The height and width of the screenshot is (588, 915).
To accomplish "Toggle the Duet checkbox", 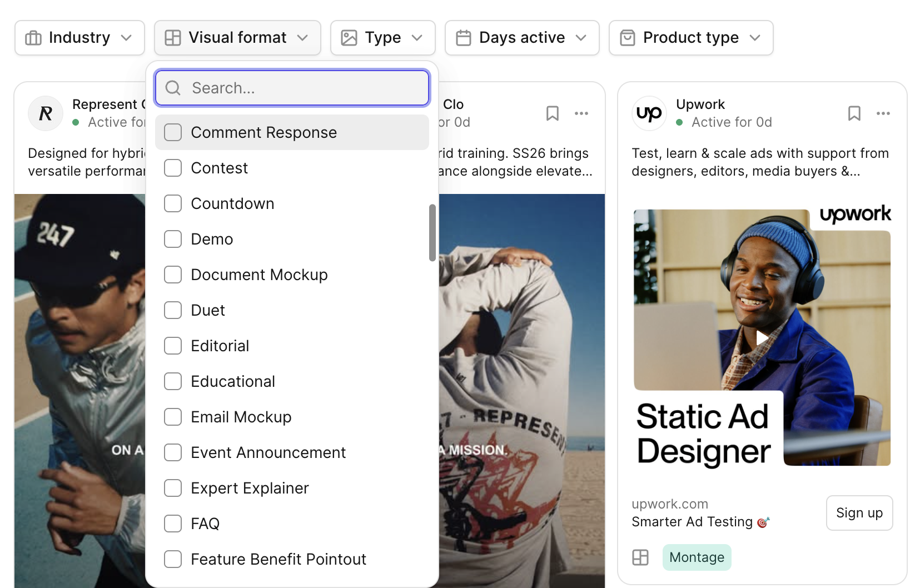I will coord(173,310).
